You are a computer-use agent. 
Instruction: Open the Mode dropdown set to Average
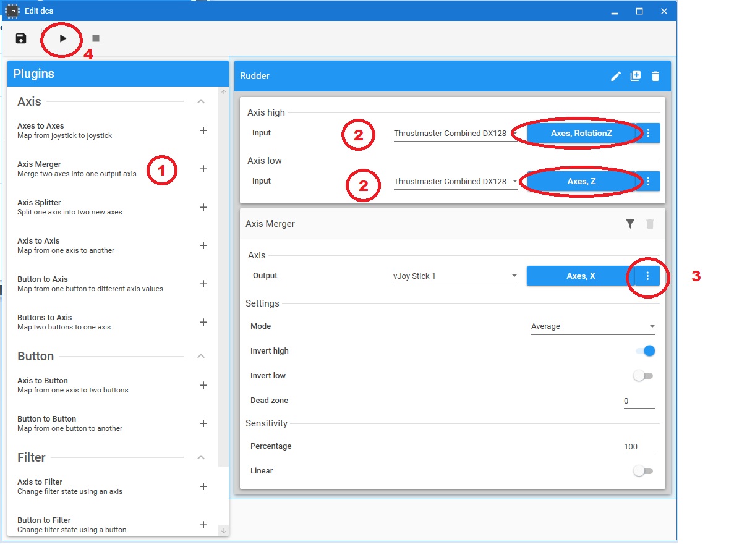pyautogui.click(x=592, y=326)
